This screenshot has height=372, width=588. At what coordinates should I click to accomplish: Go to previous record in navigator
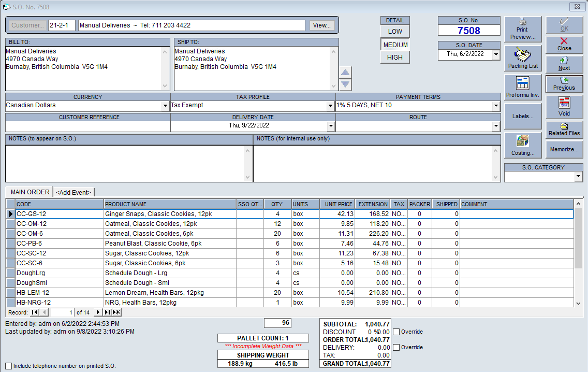[45, 312]
